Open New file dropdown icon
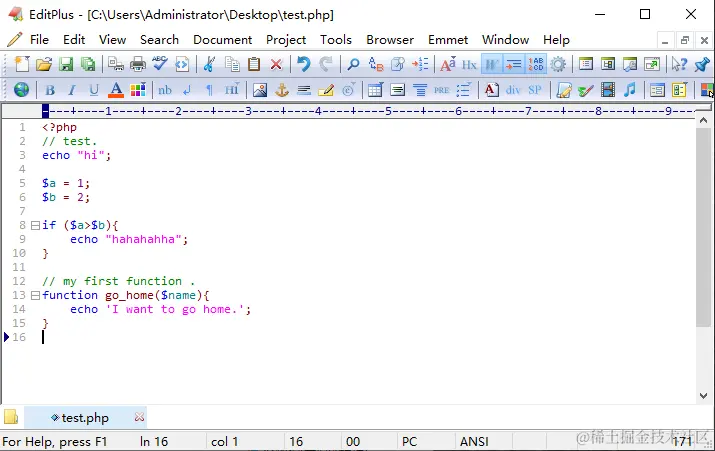715x451 pixels. coord(21,64)
